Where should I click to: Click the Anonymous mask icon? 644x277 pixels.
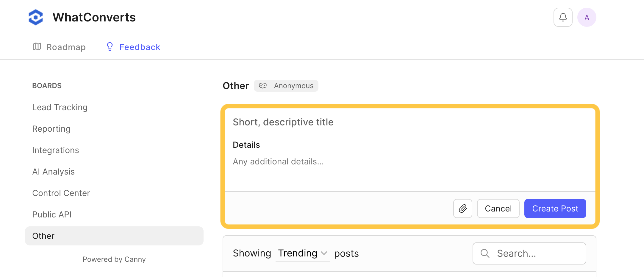click(263, 86)
